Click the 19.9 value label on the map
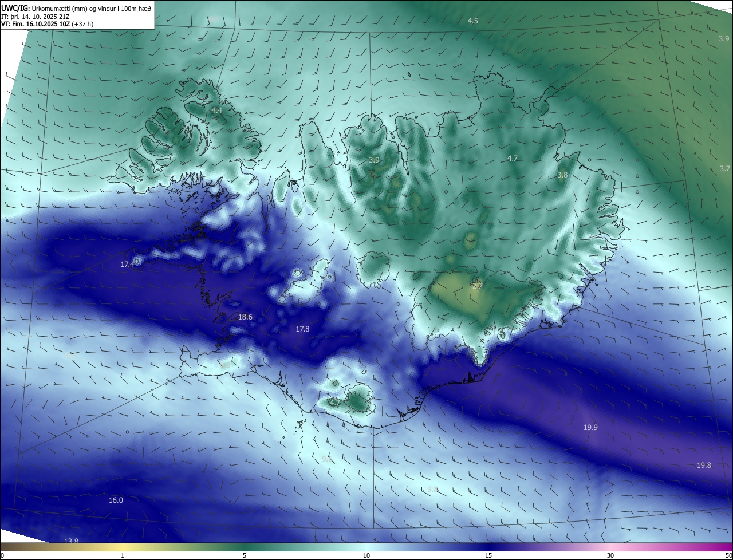 point(590,427)
